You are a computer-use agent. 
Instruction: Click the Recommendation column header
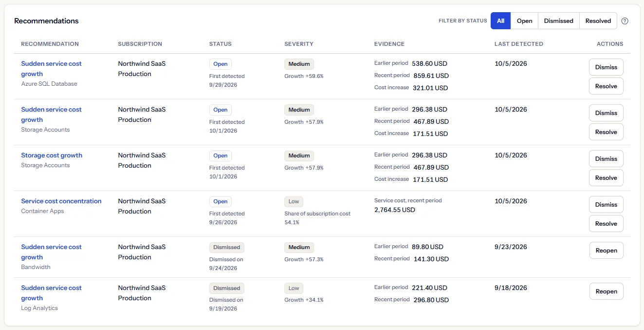50,44
